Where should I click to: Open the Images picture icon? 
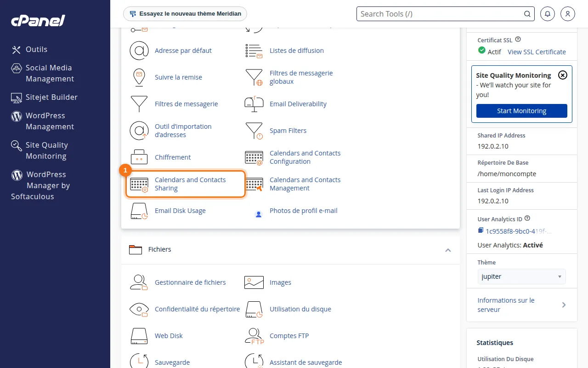coord(254,282)
